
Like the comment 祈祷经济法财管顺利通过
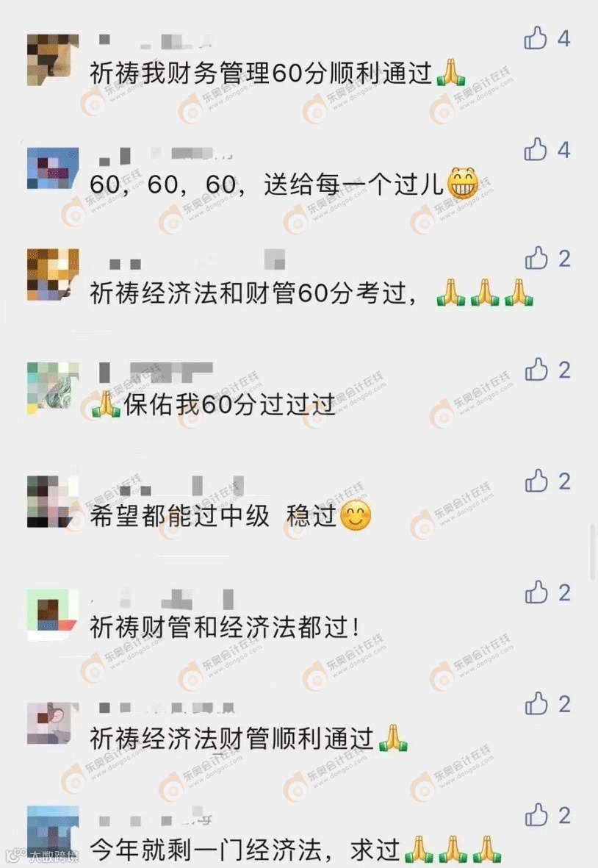[536, 704]
